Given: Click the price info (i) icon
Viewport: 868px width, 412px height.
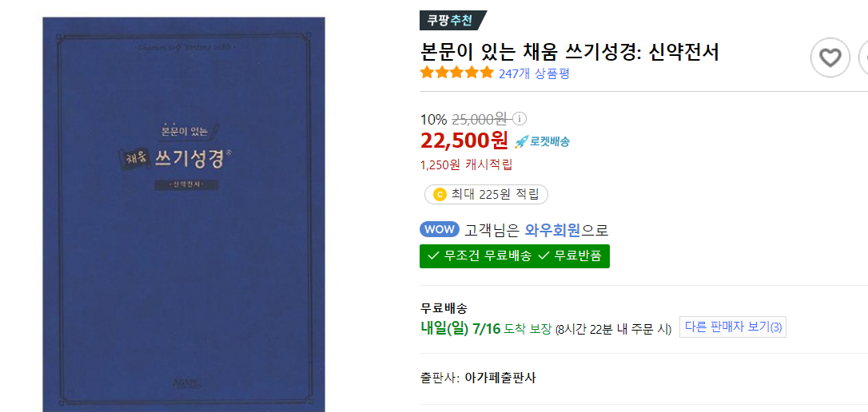Looking at the screenshot, I should tap(520, 118).
